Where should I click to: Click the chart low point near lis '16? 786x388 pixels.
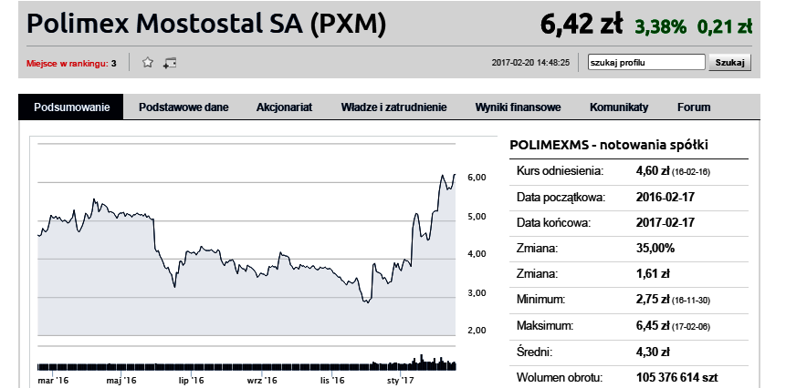click(366, 301)
